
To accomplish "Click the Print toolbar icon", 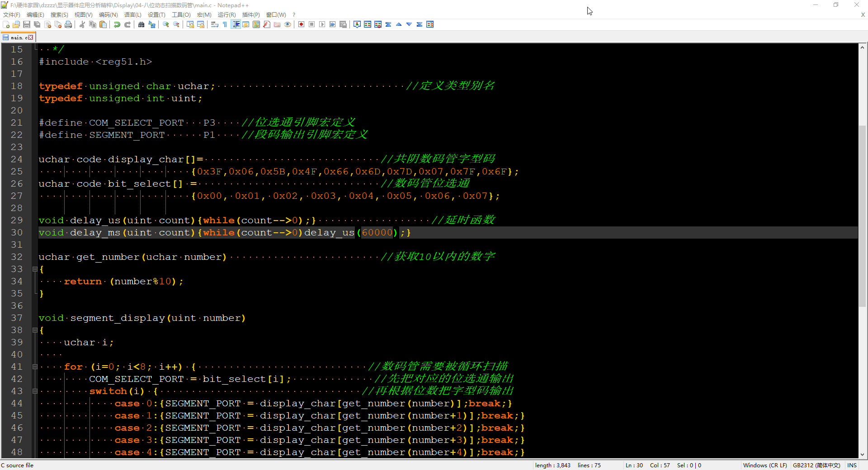I will (68, 24).
